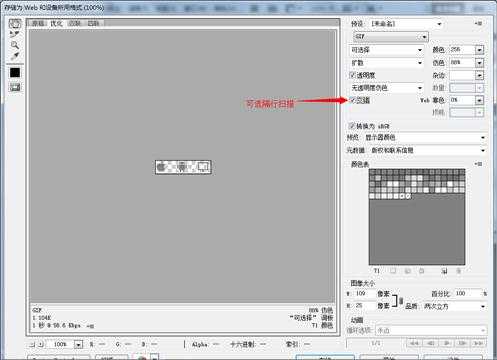
Task: Select the Slice Select tool
Action: tap(15, 34)
